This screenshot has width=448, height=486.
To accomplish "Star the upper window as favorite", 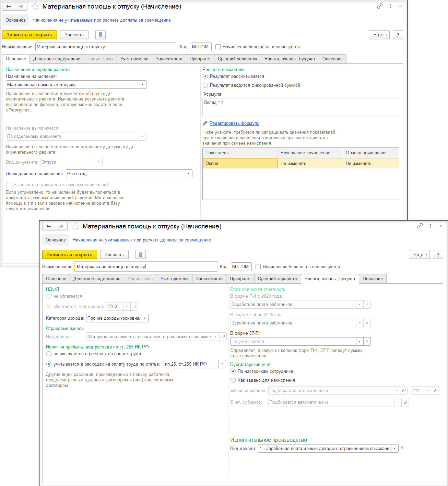I will point(35,7).
